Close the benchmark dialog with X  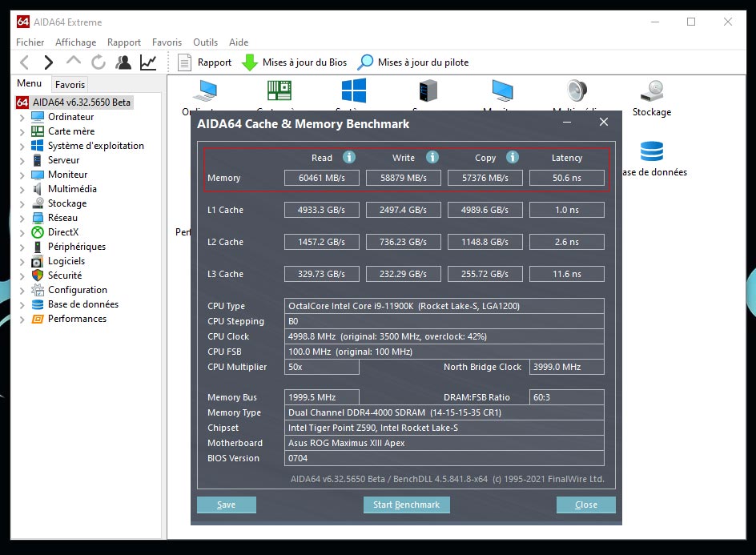[x=604, y=122]
